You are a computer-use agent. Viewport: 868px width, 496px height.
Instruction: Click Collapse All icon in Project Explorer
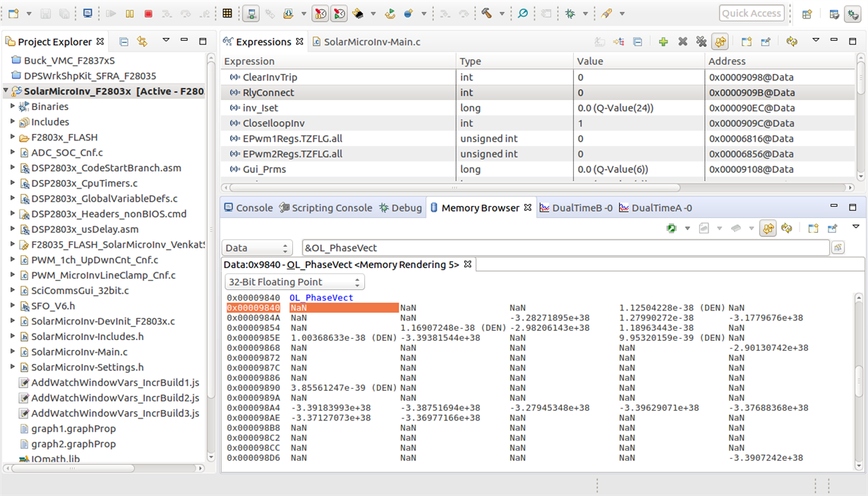[x=123, y=42]
